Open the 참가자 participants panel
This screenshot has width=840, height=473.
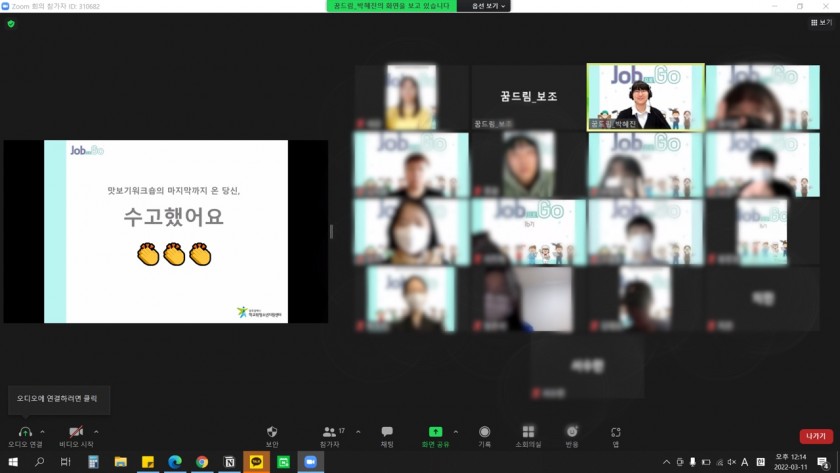pyautogui.click(x=330, y=432)
